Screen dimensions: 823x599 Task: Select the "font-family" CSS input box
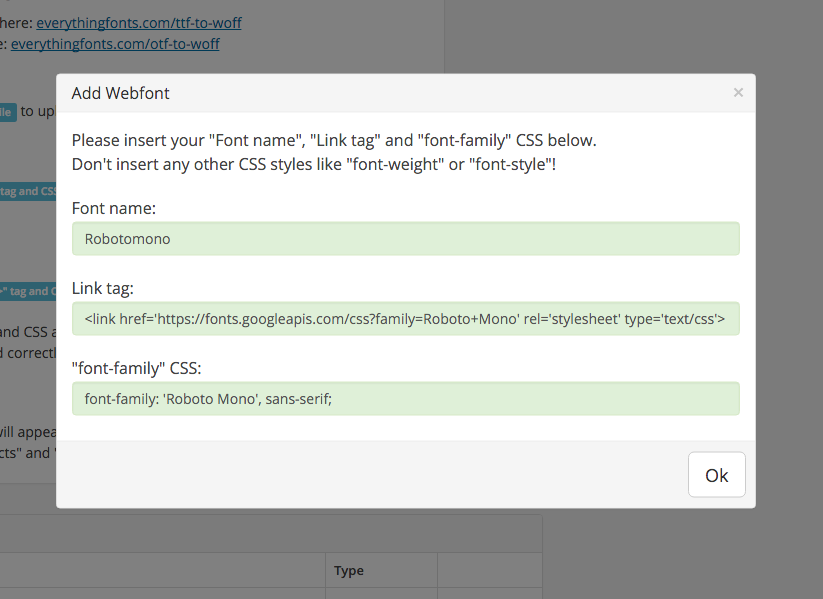405,398
